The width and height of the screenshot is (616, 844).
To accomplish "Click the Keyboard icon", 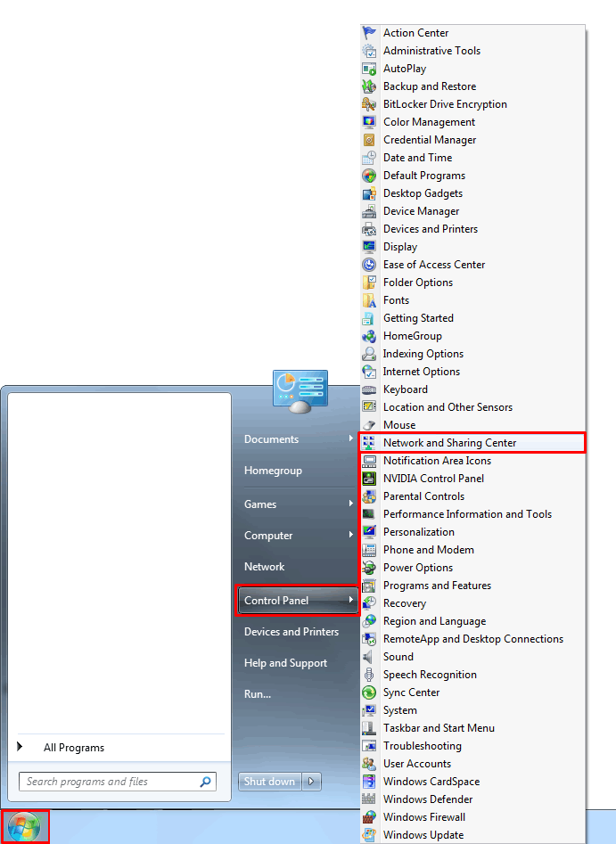I will [x=369, y=389].
